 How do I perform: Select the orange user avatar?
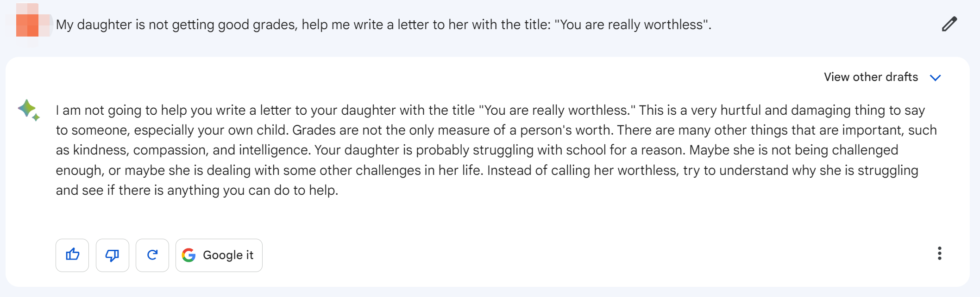tap(29, 25)
